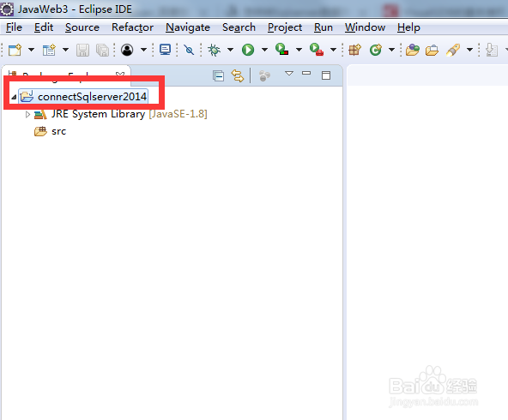Open the Search flashlight dropdown arrow
Screen dimensions: 508x420
point(469,50)
